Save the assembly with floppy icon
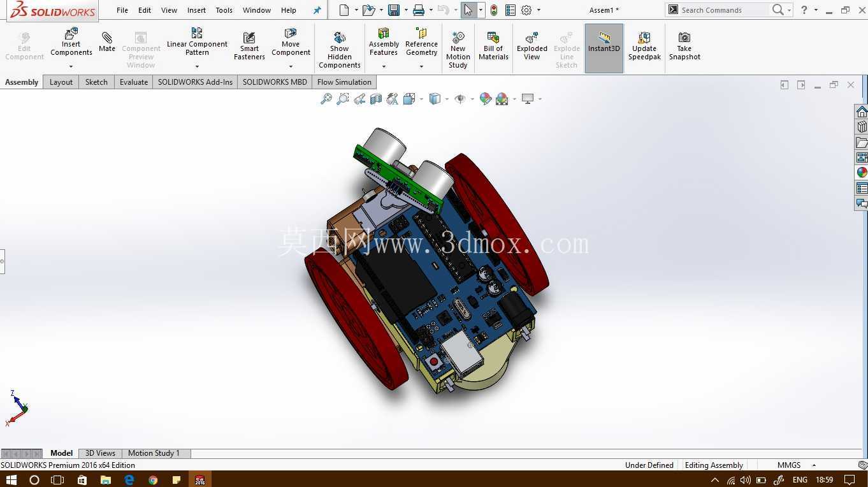This screenshot has width=868, height=487. tap(394, 10)
